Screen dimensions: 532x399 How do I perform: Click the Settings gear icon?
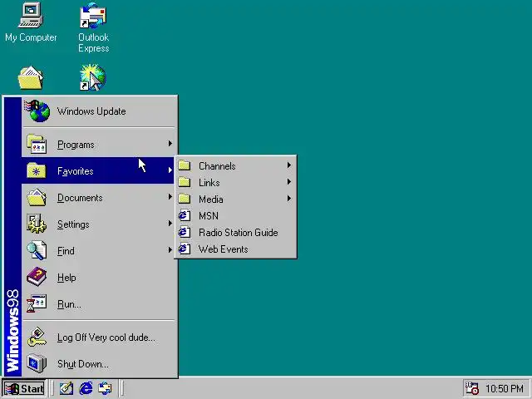[x=37, y=224]
